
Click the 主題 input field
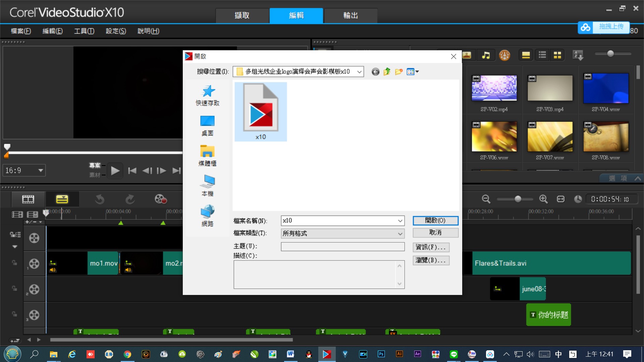pos(343,247)
